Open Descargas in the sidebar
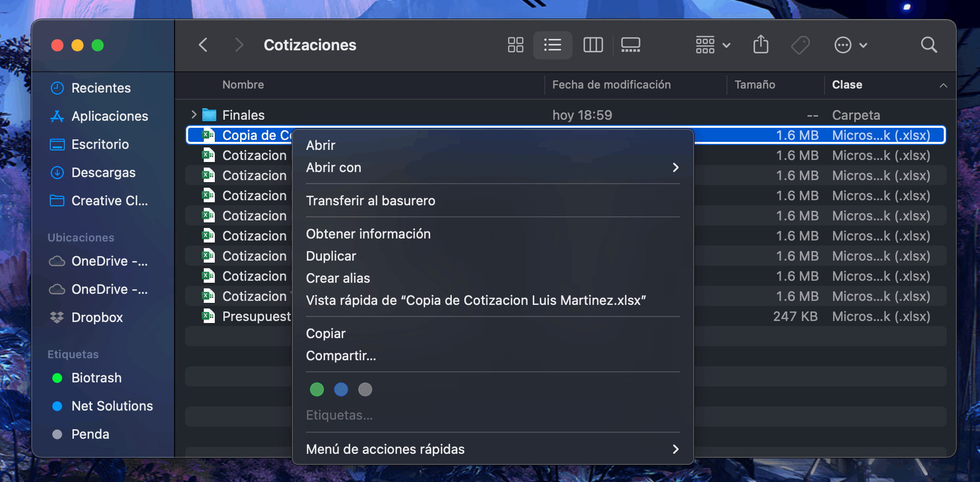 (94, 173)
